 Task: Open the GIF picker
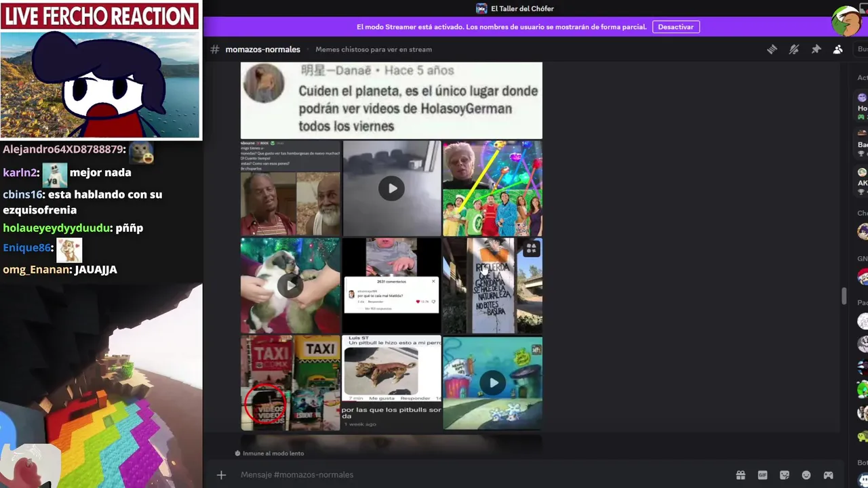pyautogui.click(x=762, y=475)
